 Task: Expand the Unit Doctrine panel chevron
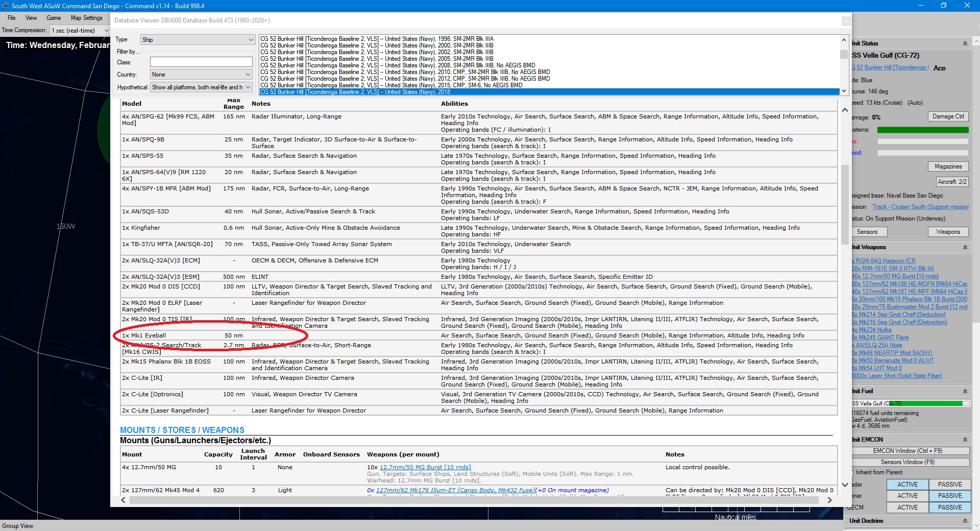(x=965, y=521)
